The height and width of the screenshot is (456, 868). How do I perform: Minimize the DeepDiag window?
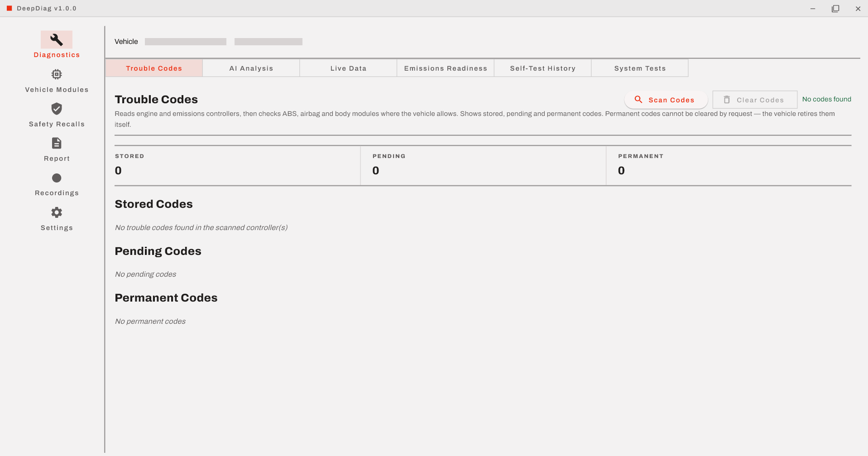[x=813, y=8]
